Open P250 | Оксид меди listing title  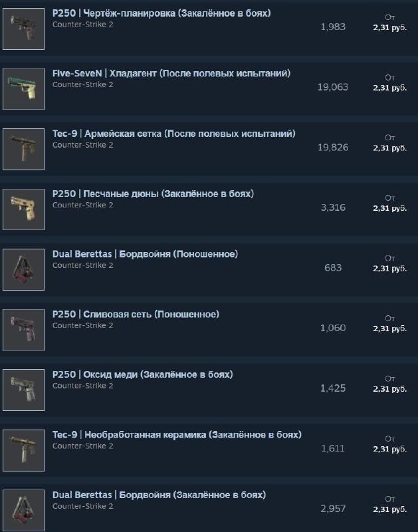[142, 374]
